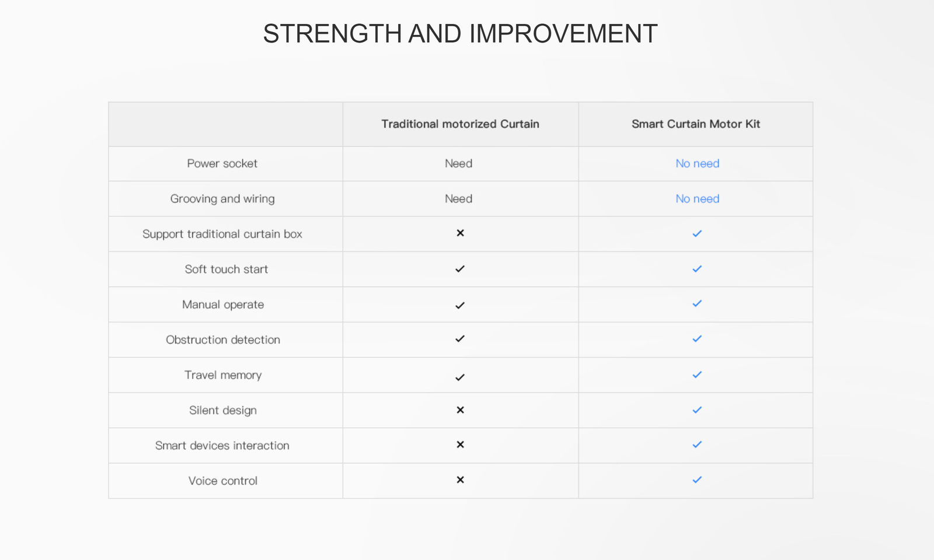Click the blue checkmark in Travel memory row

(x=697, y=375)
